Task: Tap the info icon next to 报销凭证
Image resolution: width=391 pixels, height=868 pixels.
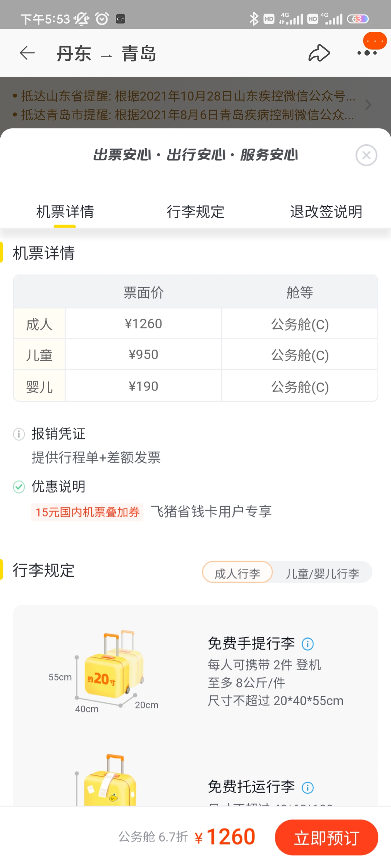Action: 19,434
